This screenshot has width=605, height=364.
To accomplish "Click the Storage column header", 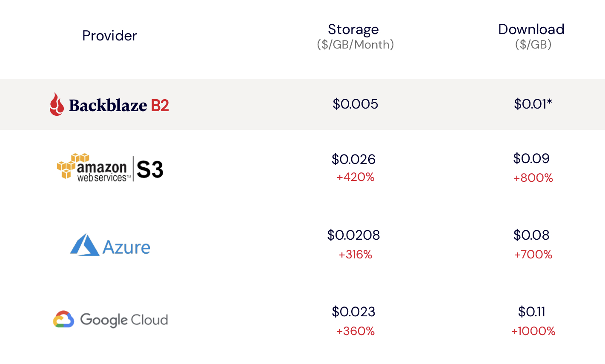I will click(x=353, y=29).
